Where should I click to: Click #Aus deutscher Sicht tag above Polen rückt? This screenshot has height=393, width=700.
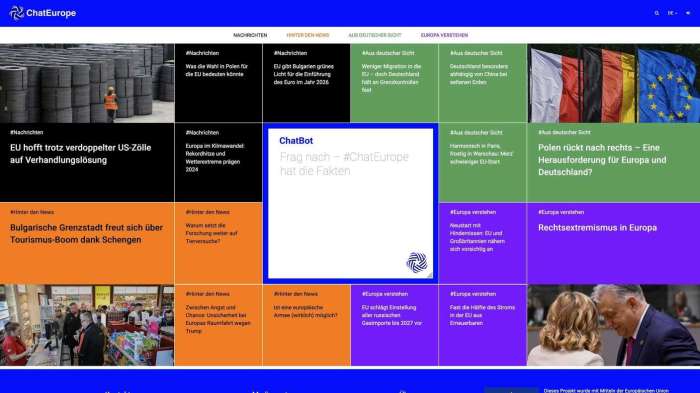pos(564,132)
